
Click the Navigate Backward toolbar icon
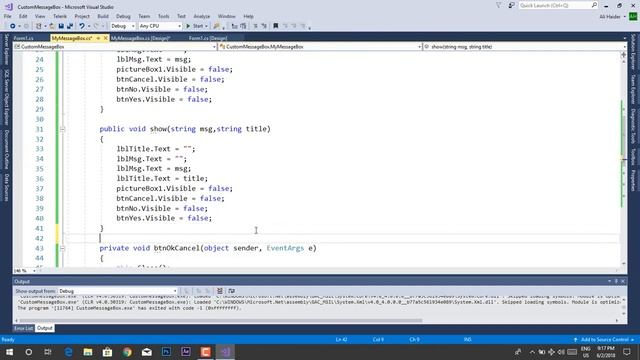click(13, 26)
